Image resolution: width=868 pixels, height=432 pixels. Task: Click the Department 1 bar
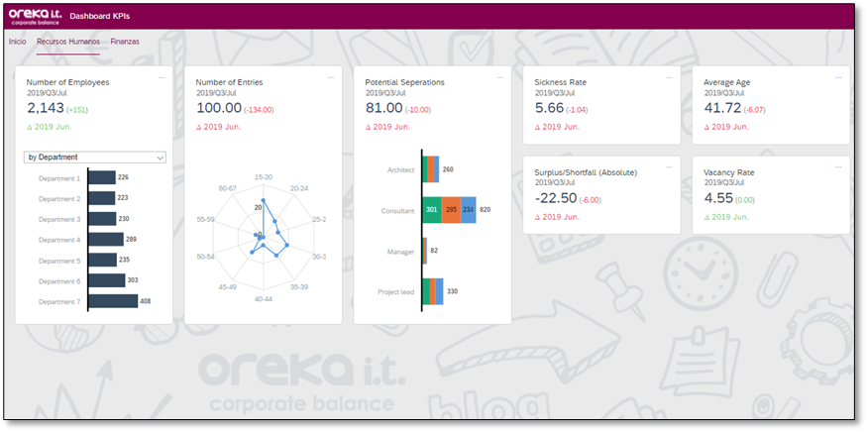coord(102,177)
